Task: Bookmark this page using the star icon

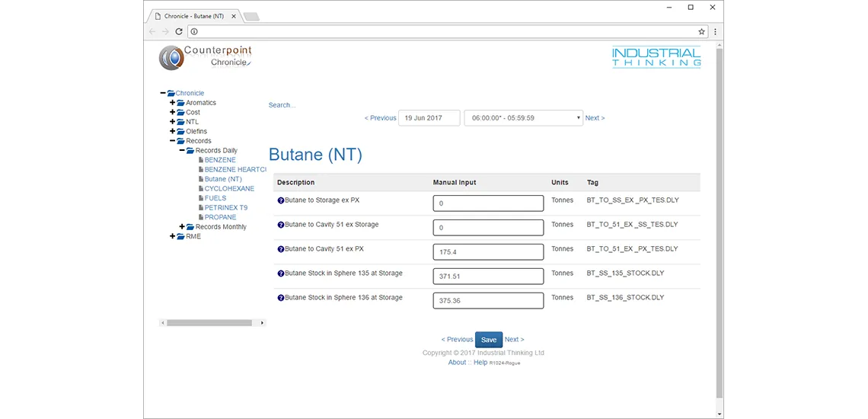Action: (701, 31)
